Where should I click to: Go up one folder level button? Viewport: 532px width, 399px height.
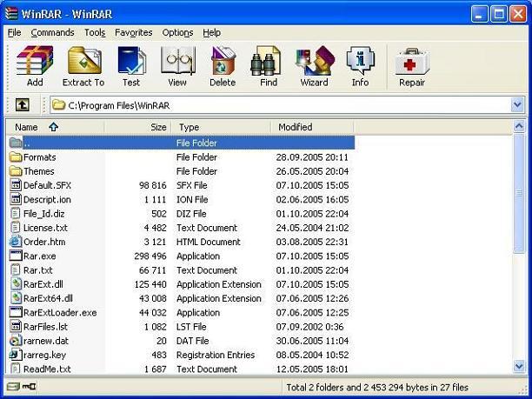click(x=22, y=105)
